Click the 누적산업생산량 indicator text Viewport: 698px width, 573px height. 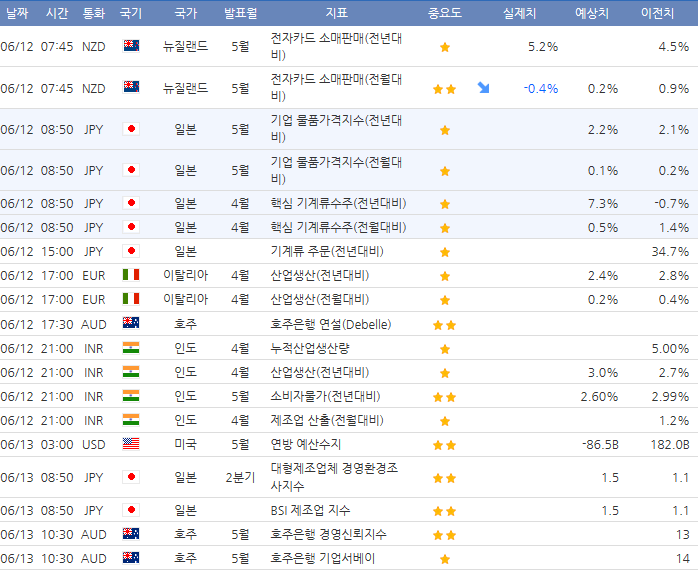pyautogui.click(x=310, y=348)
